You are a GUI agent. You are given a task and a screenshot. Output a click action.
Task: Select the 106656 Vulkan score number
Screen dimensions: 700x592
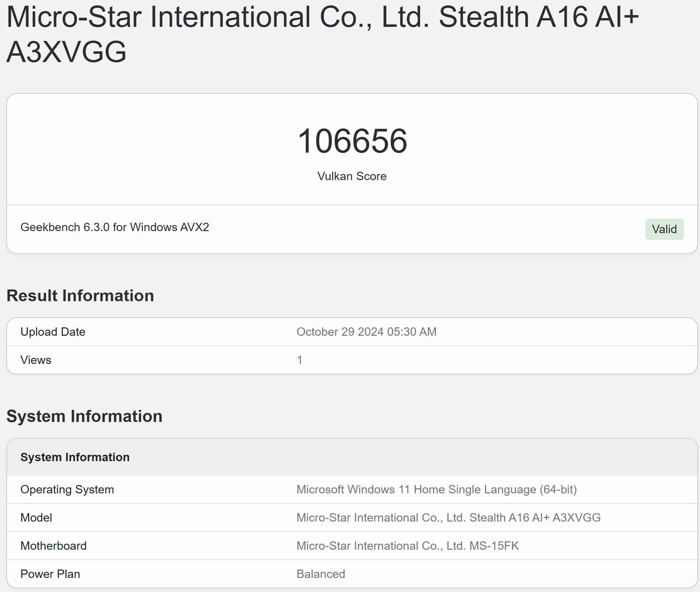coord(352,141)
